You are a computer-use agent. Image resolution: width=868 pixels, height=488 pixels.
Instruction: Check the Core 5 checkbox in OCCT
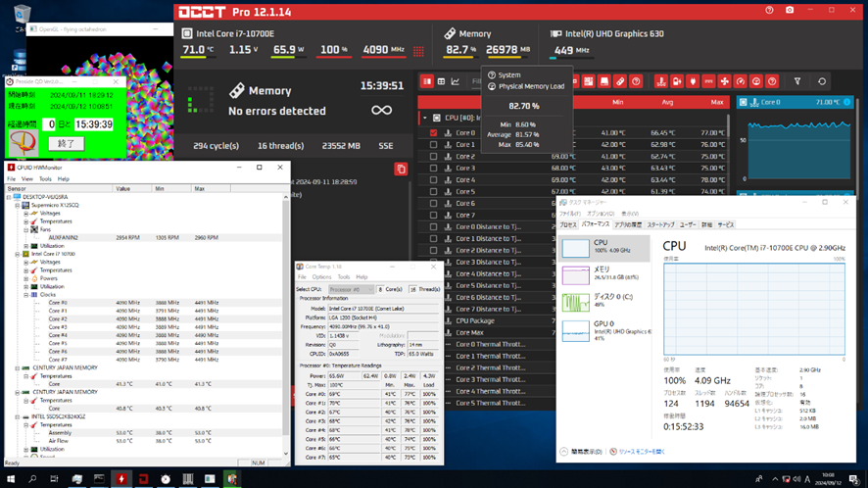coord(433,192)
